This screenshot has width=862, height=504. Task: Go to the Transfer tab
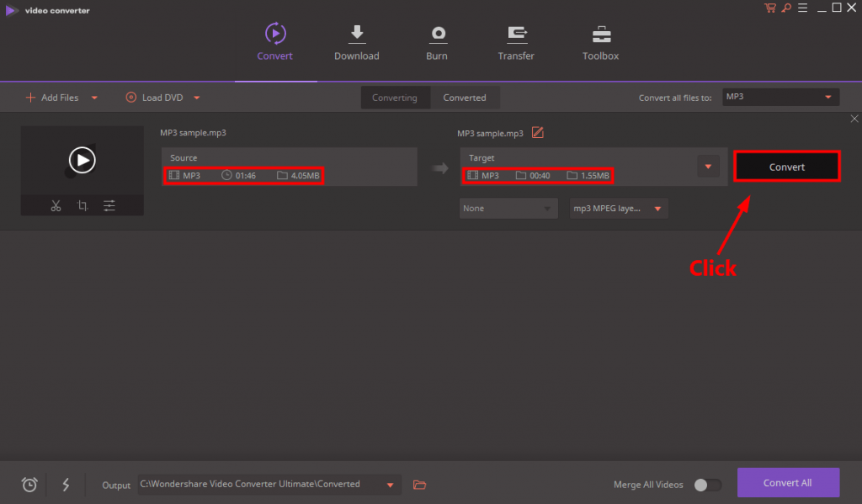pyautogui.click(x=516, y=42)
